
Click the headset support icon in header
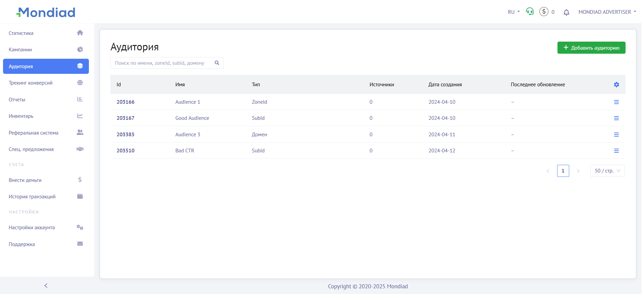tap(530, 12)
